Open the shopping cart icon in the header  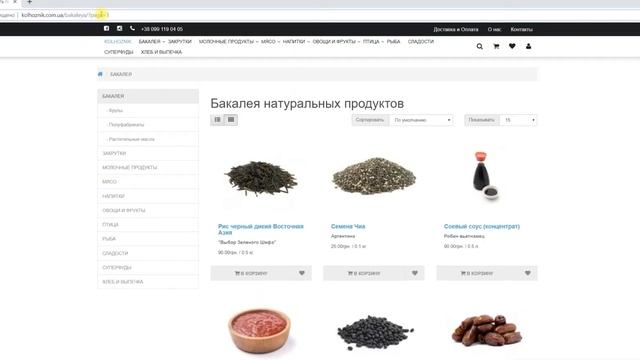click(496, 47)
